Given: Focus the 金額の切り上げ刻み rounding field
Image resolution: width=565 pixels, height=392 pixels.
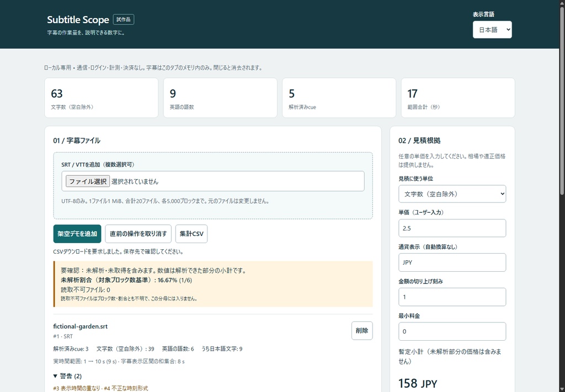Looking at the screenshot, I should tap(452, 297).
